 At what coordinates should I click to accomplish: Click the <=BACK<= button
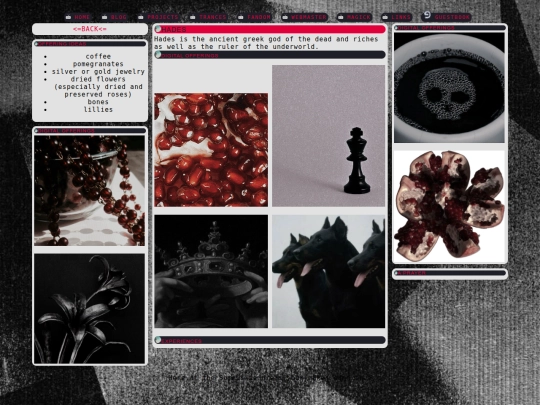pos(90,29)
